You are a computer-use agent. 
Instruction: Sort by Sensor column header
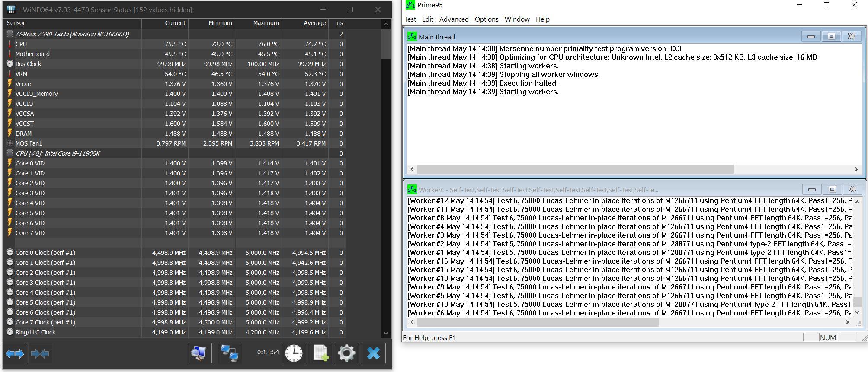tap(73, 23)
